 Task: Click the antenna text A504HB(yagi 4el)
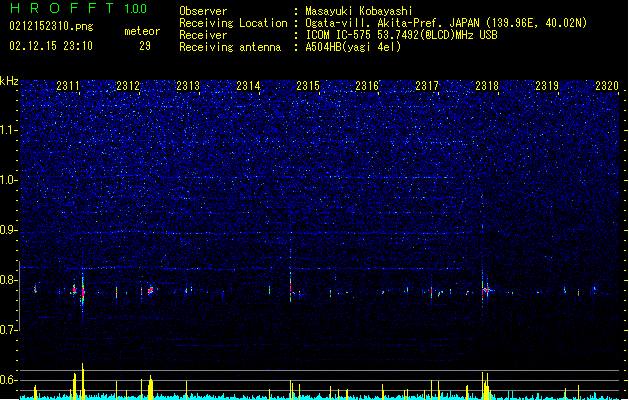click(353, 47)
